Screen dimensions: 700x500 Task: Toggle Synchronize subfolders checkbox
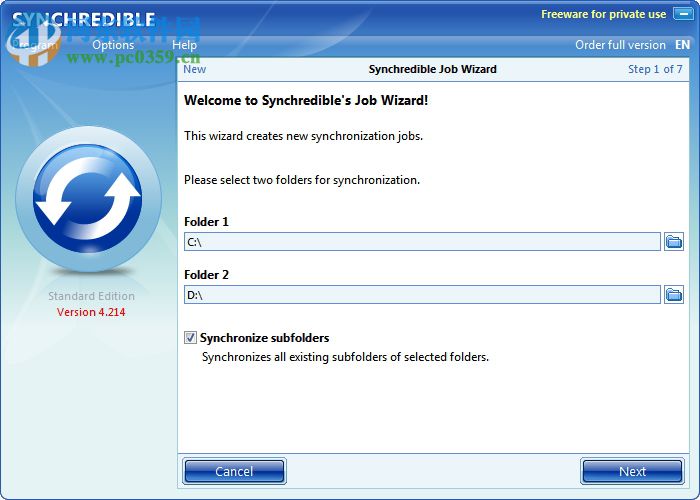(x=190, y=338)
